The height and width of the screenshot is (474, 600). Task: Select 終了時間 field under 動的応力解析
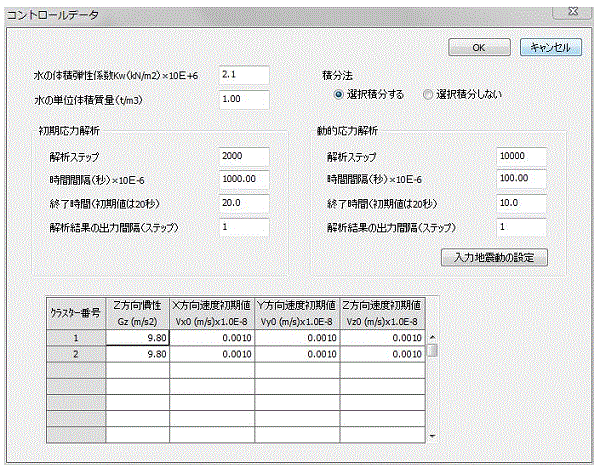point(522,203)
